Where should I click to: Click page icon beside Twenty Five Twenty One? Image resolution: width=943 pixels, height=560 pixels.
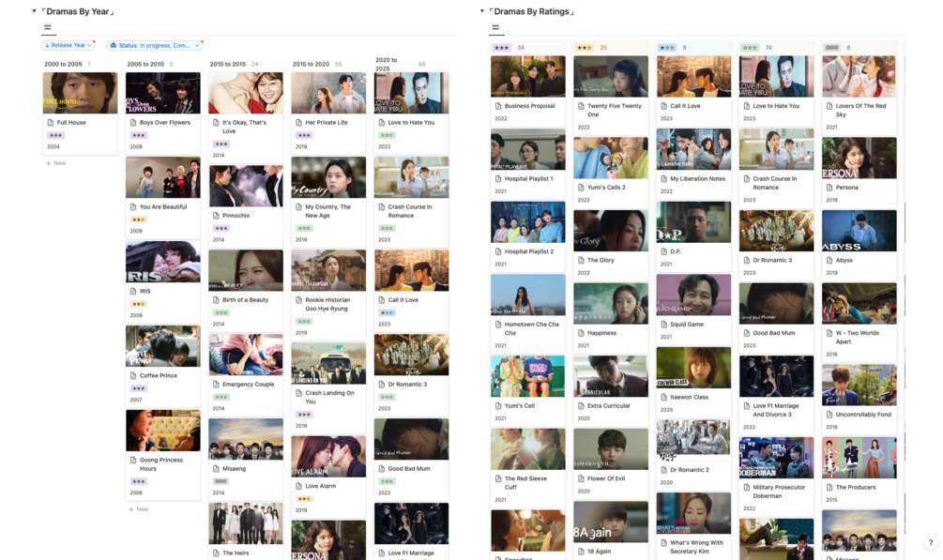point(582,106)
